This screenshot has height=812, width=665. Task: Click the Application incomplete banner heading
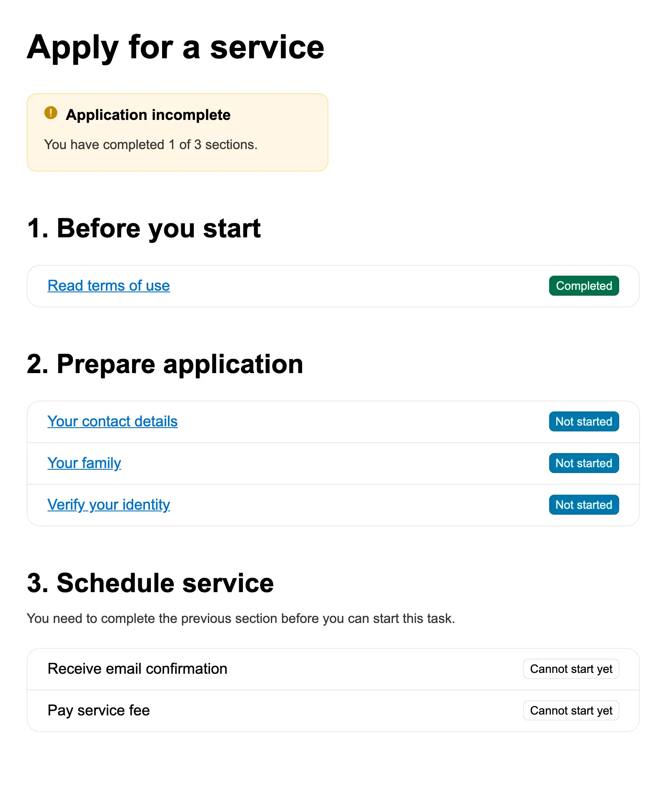pyautogui.click(x=148, y=115)
